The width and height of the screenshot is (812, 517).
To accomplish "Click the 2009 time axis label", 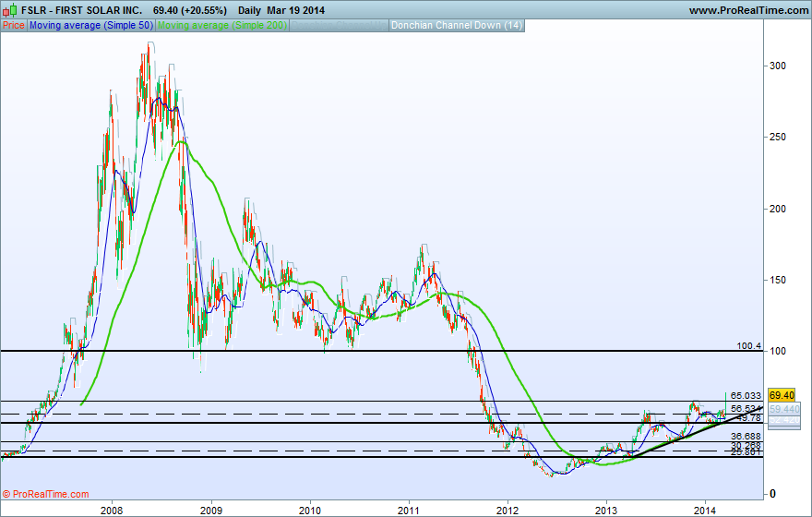I will [x=210, y=511].
